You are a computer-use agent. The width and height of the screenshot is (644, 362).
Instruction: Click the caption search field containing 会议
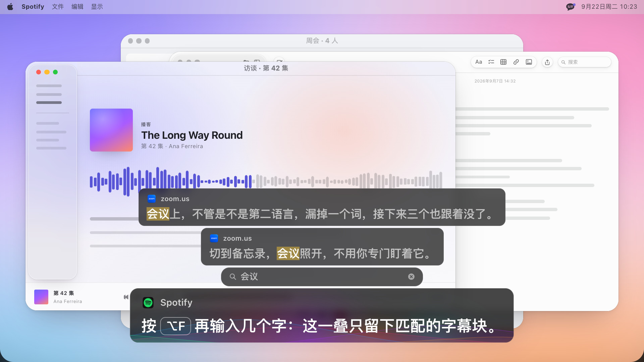click(x=322, y=277)
